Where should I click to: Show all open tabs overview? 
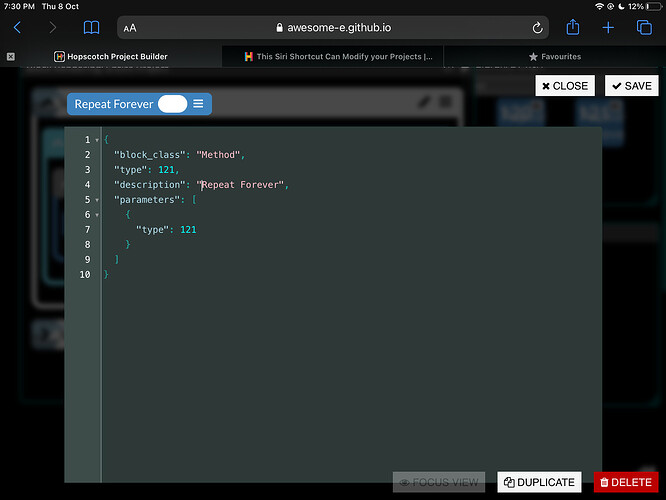644,28
